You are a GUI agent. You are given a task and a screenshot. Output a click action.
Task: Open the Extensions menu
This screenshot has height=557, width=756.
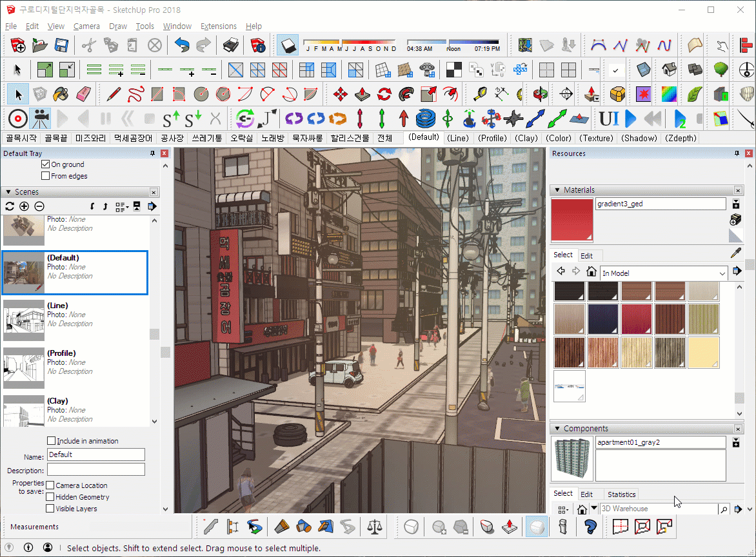(219, 26)
